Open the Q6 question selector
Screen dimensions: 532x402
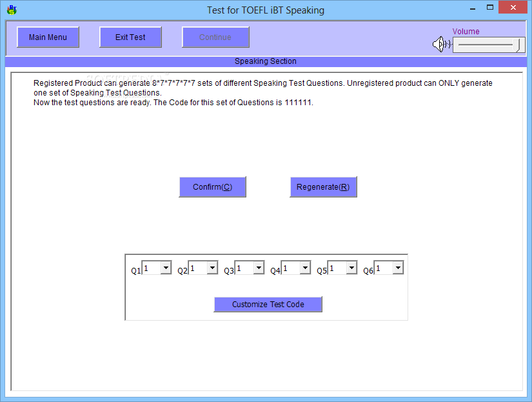point(399,268)
